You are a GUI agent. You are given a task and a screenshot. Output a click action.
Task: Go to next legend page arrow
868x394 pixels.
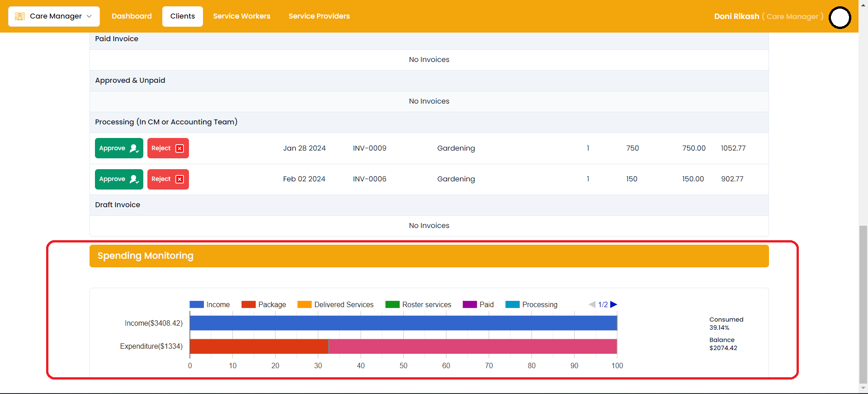pyautogui.click(x=613, y=304)
